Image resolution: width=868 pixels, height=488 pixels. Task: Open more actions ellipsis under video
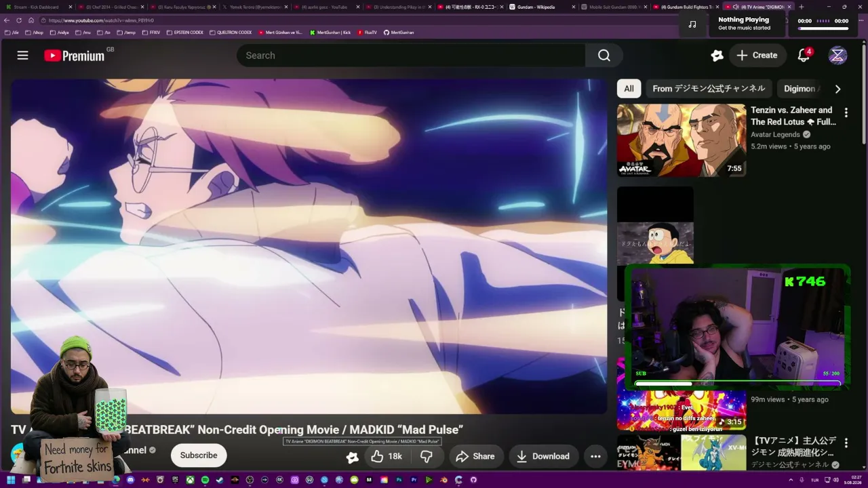pos(595,456)
